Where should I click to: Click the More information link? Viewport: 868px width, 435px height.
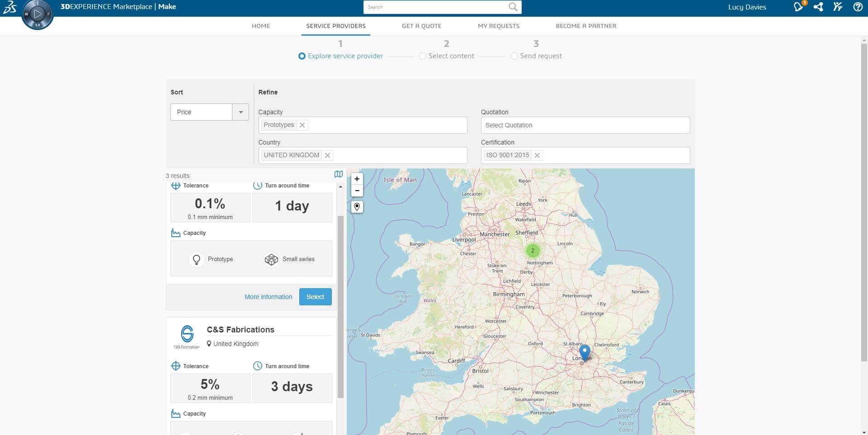click(x=269, y=297)
